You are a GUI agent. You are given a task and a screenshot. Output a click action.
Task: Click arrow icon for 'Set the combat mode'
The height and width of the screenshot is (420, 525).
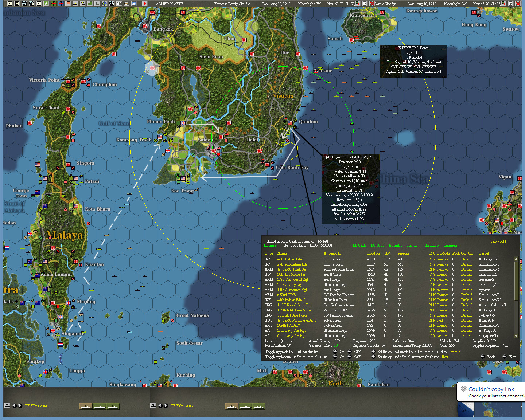[x=373, y=352]
